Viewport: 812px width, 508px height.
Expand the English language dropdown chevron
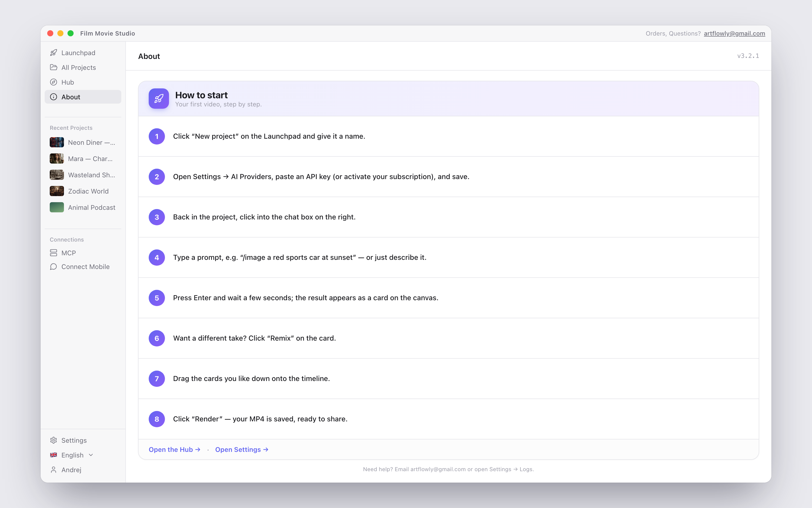tap(91, 455)
